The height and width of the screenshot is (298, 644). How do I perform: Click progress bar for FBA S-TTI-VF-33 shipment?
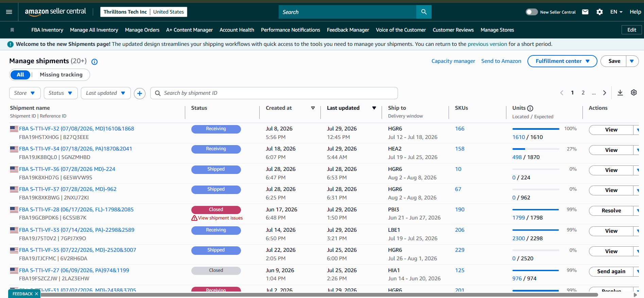point(536,230)
